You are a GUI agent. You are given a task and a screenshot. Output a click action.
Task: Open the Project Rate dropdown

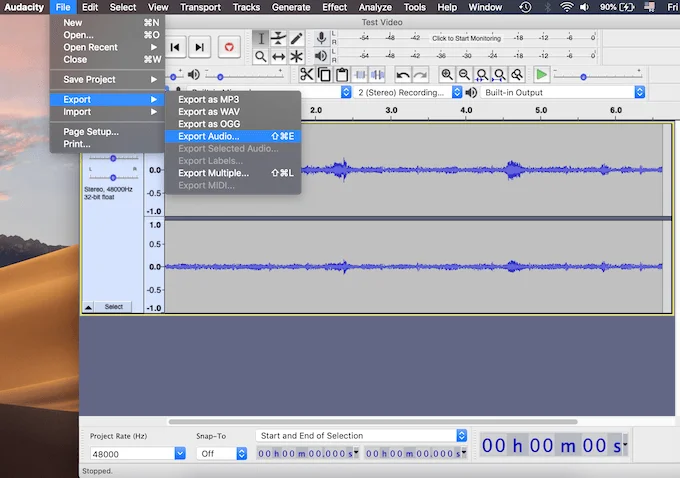180,454
